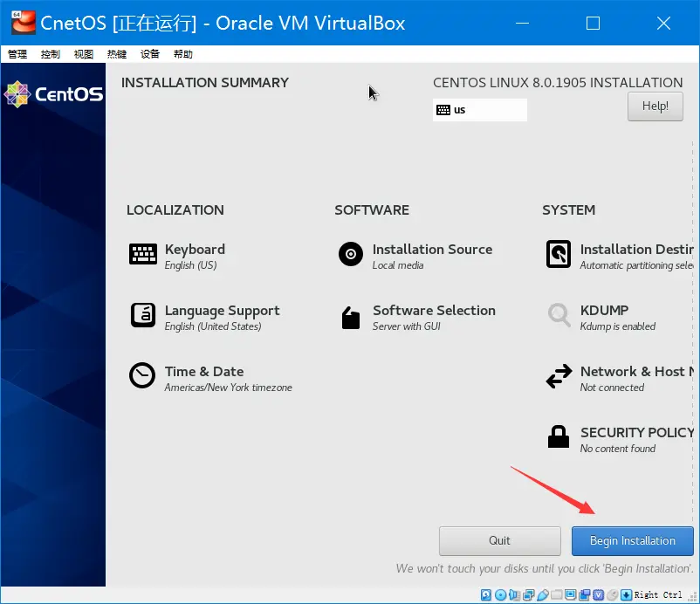Viewport: 700px width, 604px height.
Task: Click 'Americas/New York timezone' text
Action: (x=228, y=388)
